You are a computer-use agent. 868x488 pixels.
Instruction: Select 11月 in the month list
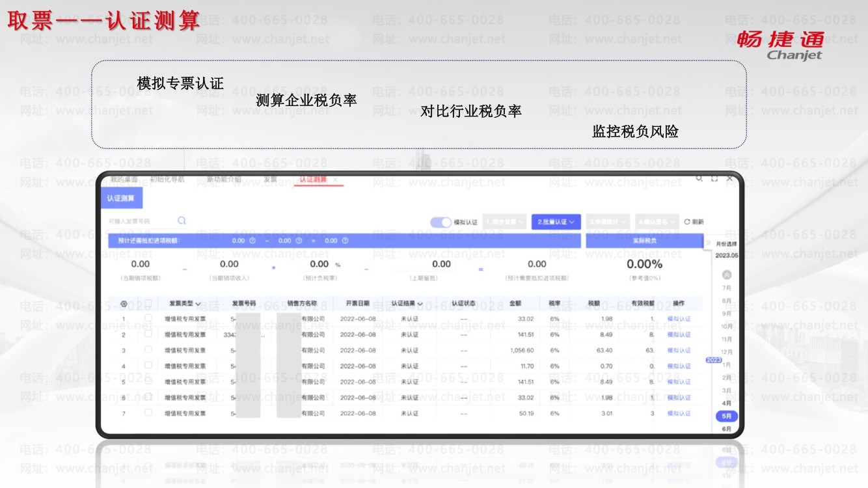click(x=727, y=339)
